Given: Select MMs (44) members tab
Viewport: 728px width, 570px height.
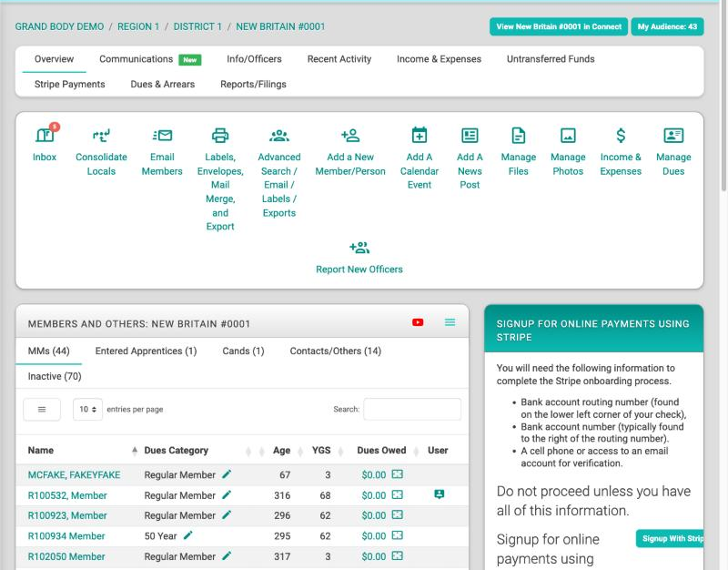Looking at the screenshot, I should point(49,351).
